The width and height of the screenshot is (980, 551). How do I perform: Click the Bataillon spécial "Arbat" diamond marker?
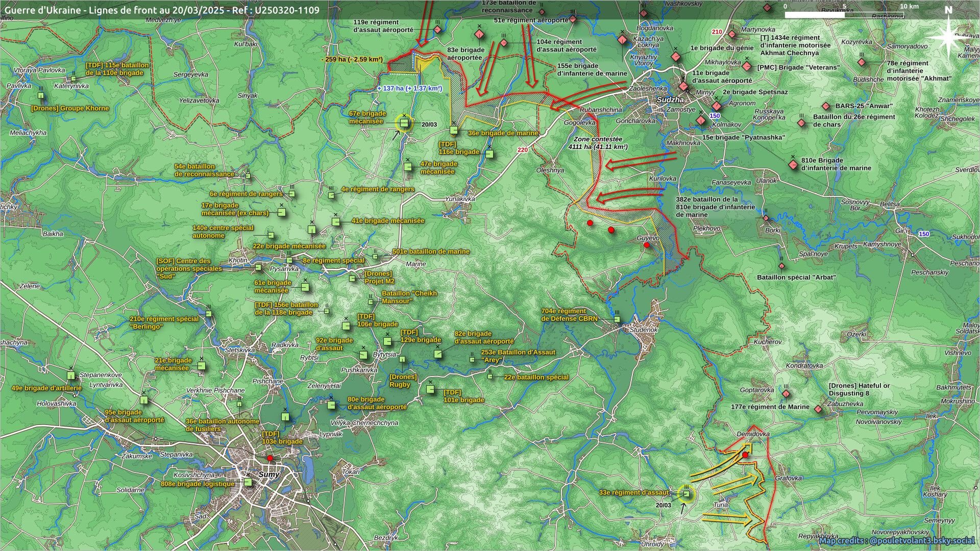coord(781,266)
